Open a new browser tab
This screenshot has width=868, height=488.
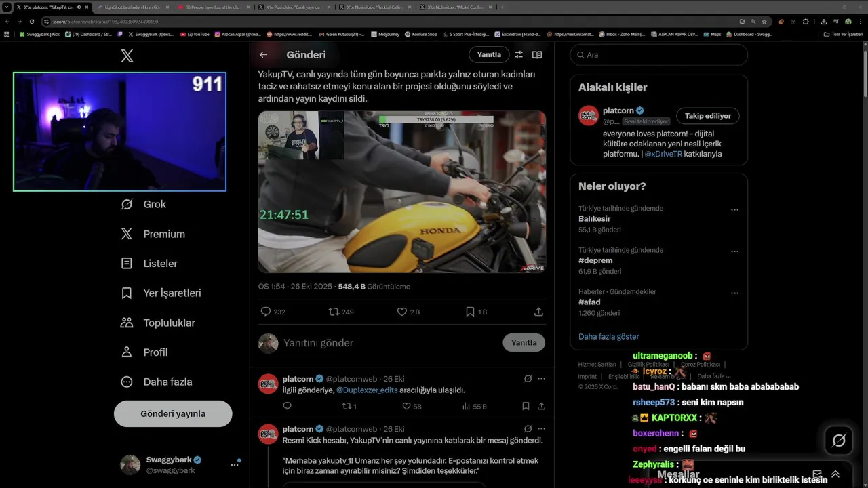point(502,7)
